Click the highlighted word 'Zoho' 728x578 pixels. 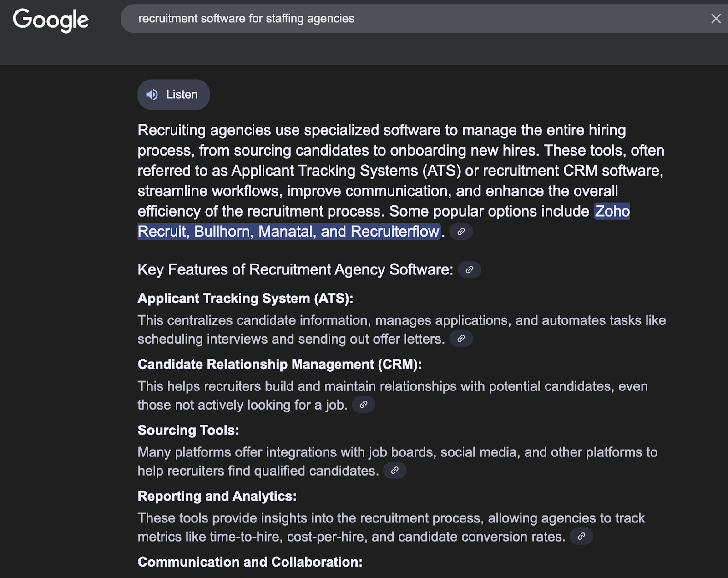pyautogui.click(x=612, y=211)
